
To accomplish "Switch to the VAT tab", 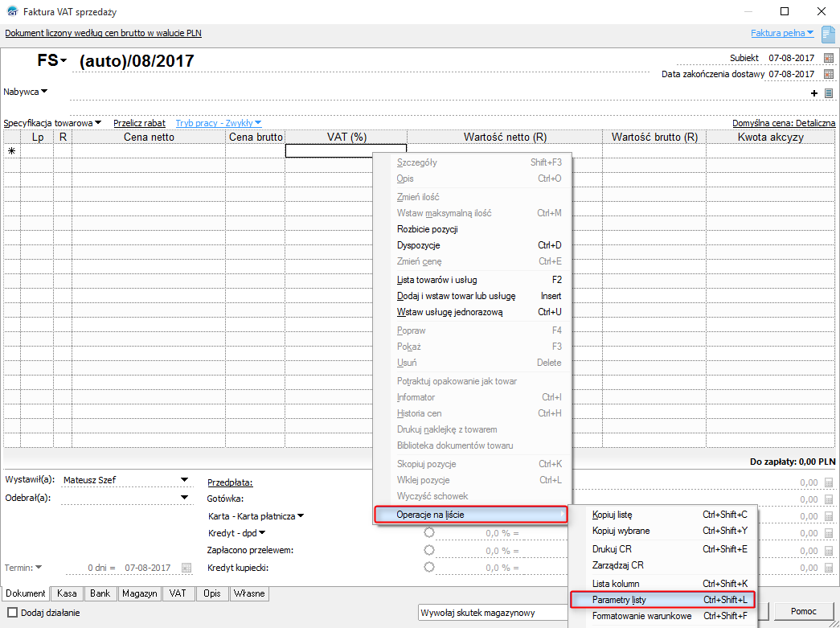I will (x=178, y=593).
